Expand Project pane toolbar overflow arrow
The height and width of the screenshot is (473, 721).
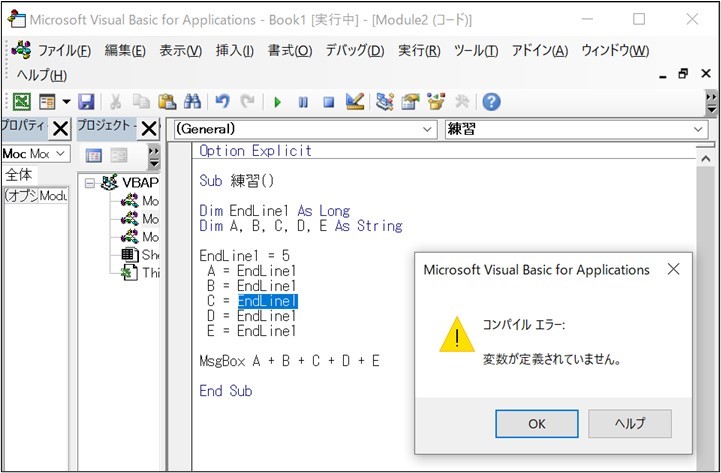coord(154,158)
